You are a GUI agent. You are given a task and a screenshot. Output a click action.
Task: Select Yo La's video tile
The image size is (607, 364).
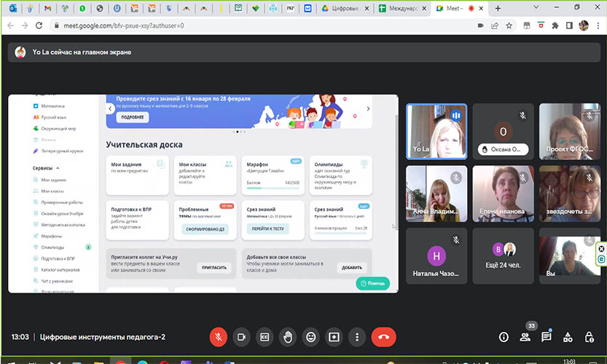coord(436,131)
